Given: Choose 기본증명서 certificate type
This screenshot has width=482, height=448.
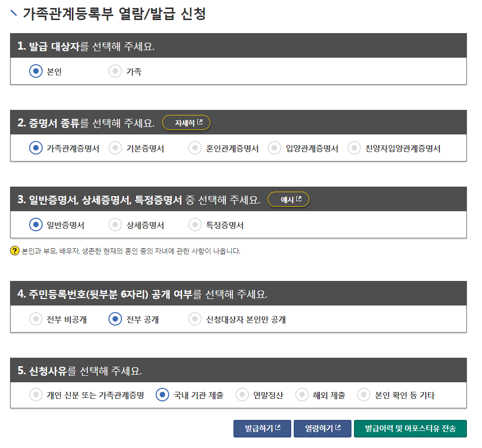Looking at the screenshot, I should pos(115,148).
